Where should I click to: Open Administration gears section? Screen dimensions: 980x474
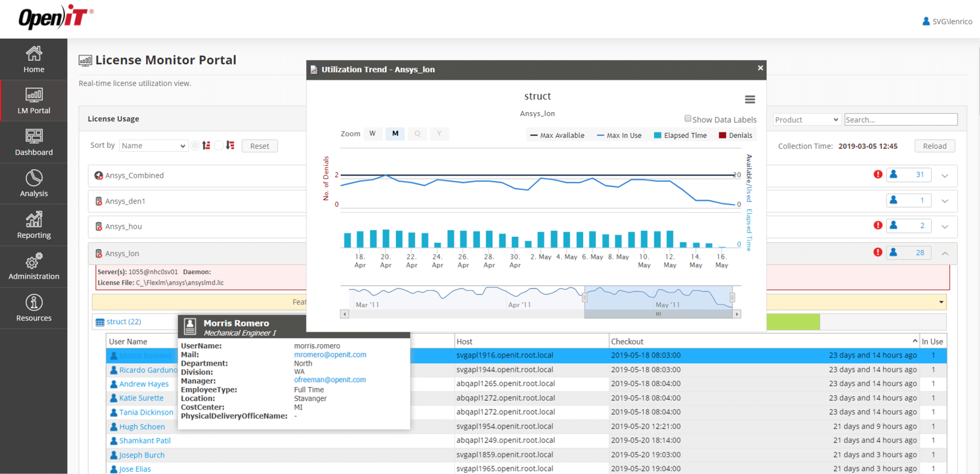(34, 267)
